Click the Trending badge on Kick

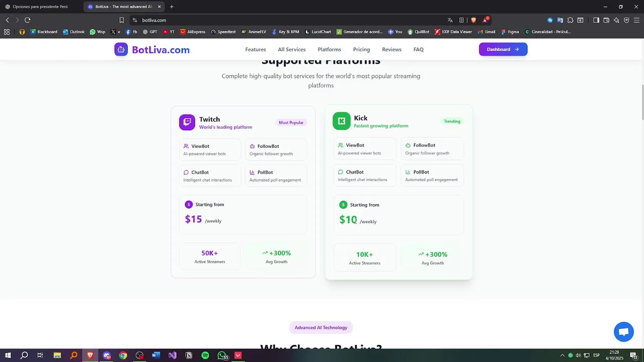pos(452,121)
